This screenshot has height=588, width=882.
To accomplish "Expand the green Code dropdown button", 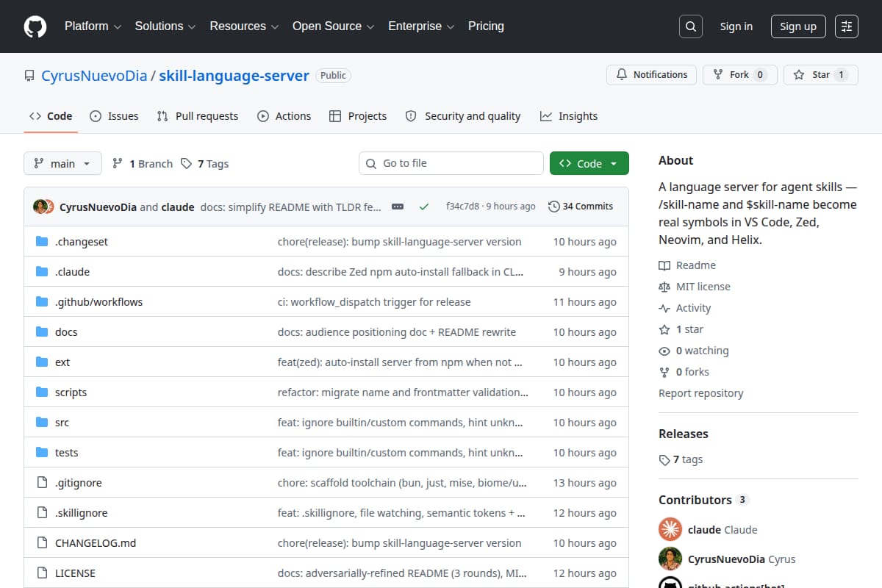I will (x=589, y=163).
